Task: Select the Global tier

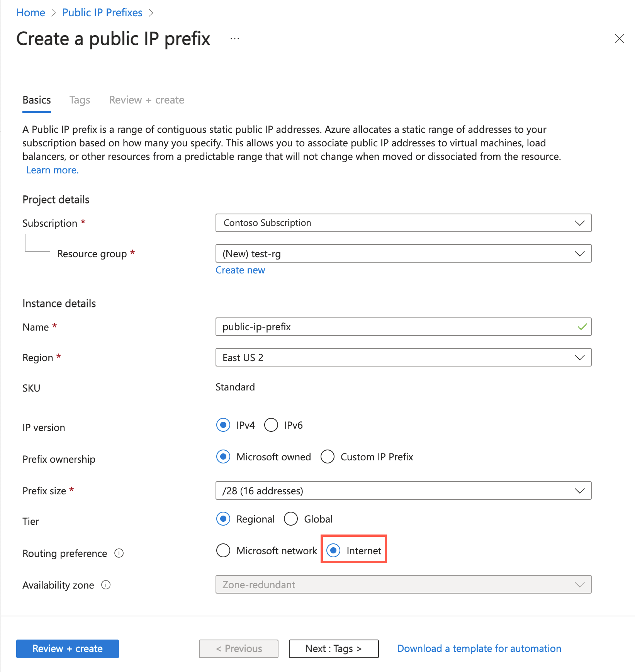Action: (x=291, y=519)
